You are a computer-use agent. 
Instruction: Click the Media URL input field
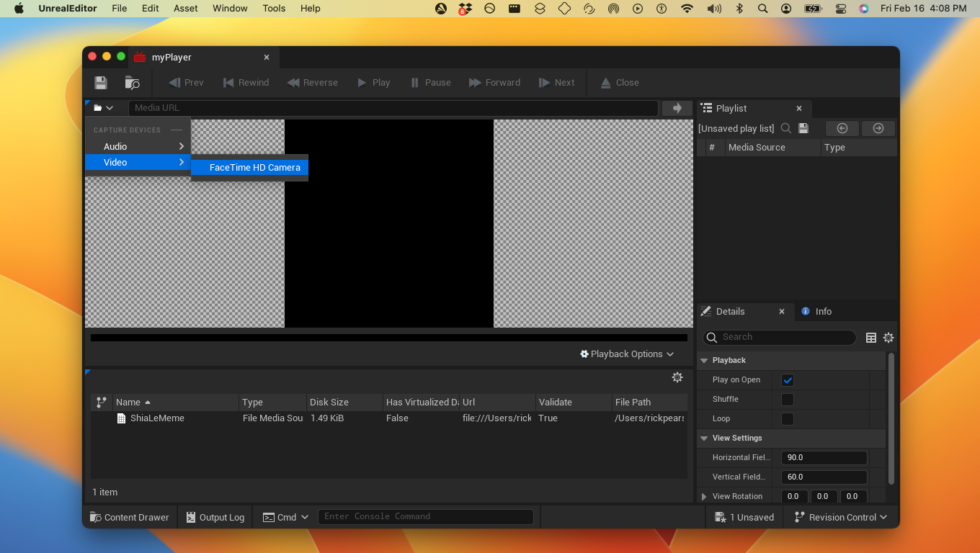point(393,108)
